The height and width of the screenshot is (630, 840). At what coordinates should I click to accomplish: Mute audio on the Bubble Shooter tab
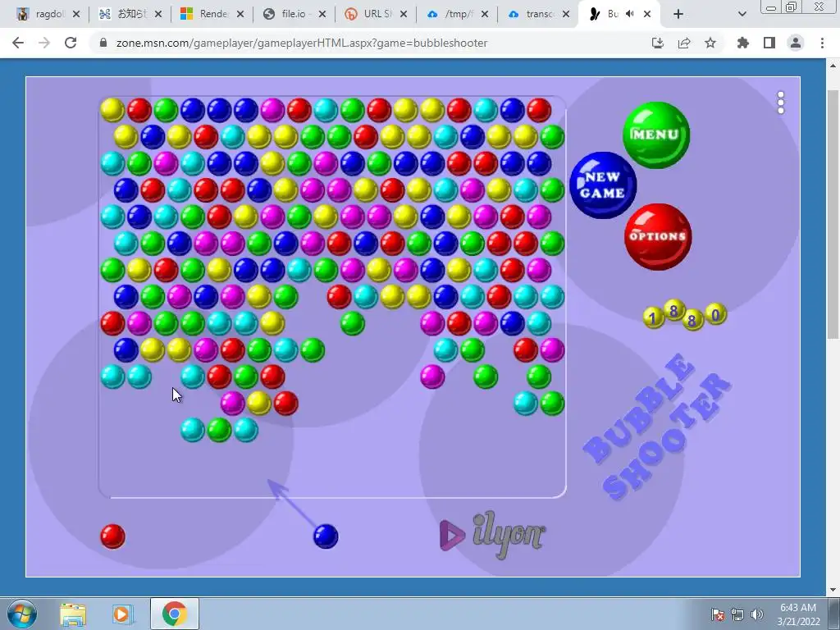click(x=630, y=14)
